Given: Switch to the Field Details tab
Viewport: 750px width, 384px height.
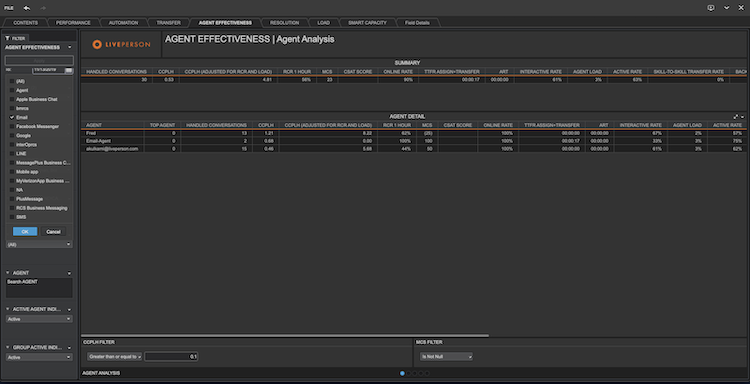Looking at the screenshot, I should (417, 22).
